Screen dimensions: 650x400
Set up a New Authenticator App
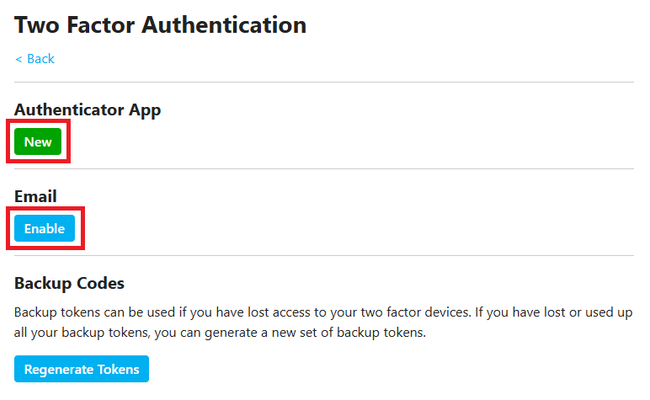tap(38, 142)
